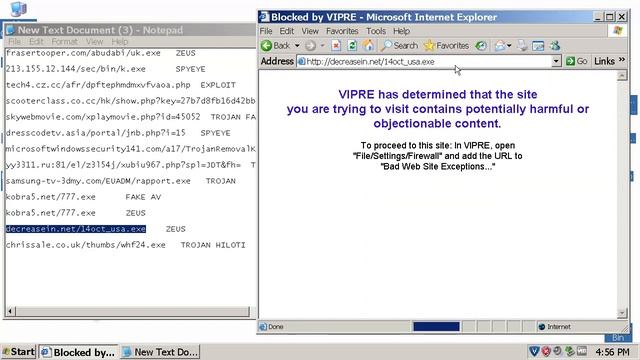Open the desktop computer icon at top-left

[18, 9]
